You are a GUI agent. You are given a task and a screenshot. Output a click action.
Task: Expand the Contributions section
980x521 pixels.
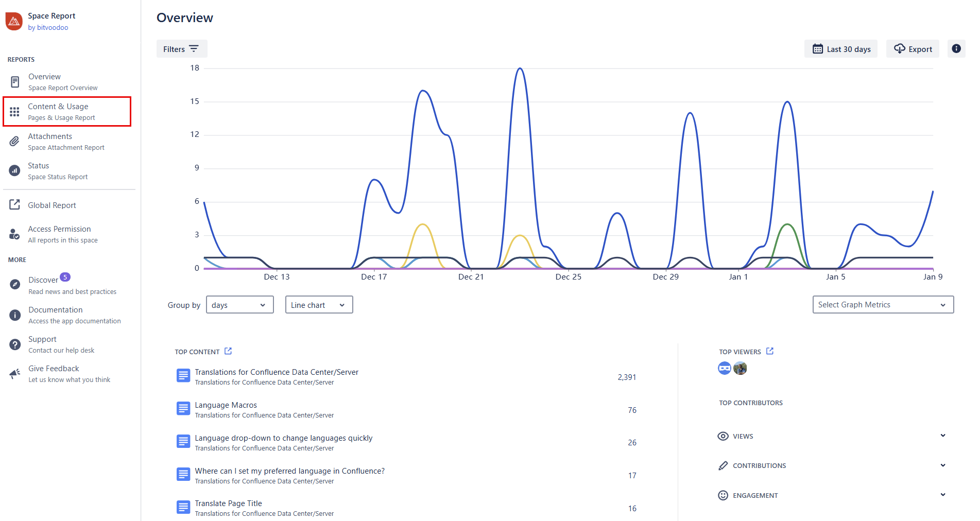coord(942,465)
